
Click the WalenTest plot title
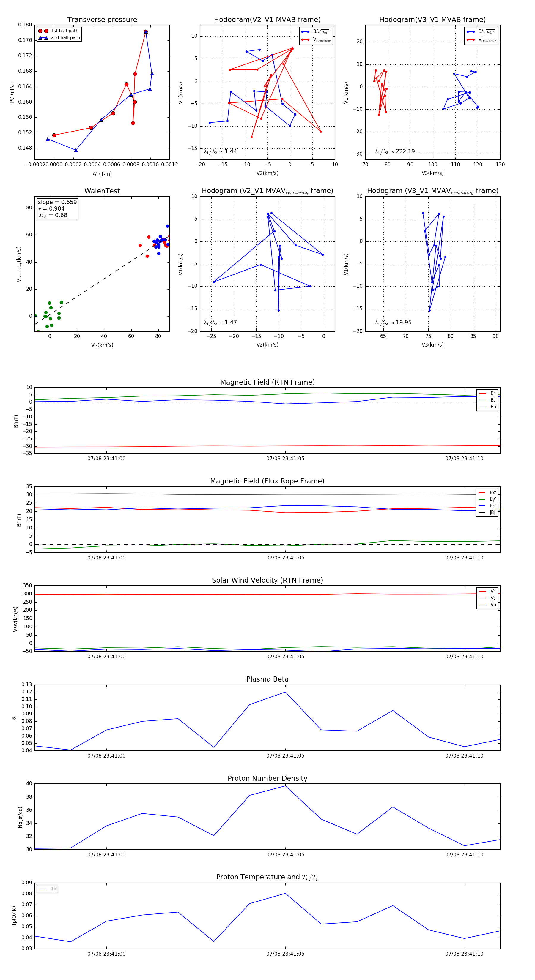[x=102, y=191]
